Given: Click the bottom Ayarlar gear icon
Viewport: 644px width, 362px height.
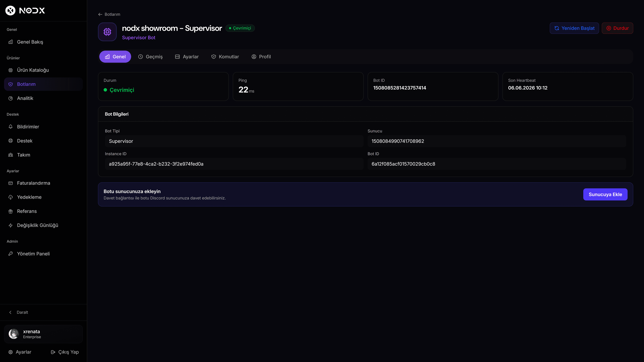Looking at the screenshot, I should (11, 352).
